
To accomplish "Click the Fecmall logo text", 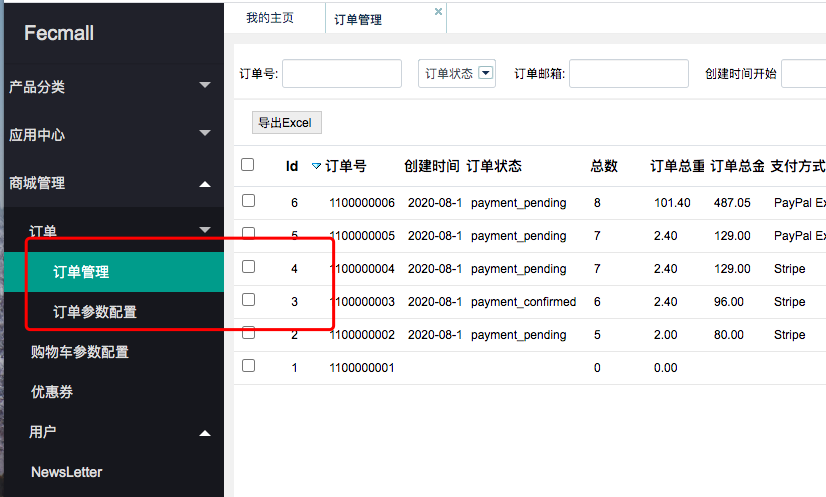I will click(x=59, y=33).
